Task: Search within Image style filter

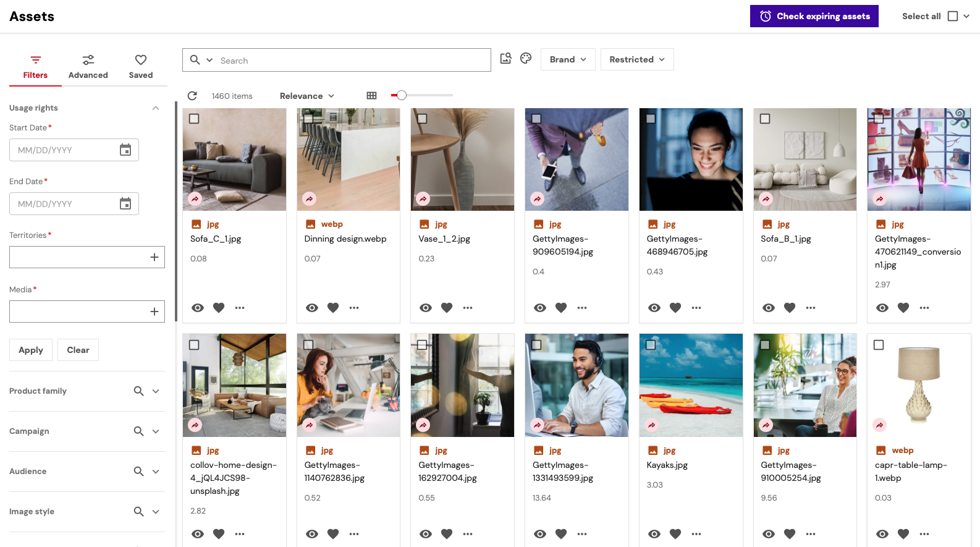Action: click(139, 512)
